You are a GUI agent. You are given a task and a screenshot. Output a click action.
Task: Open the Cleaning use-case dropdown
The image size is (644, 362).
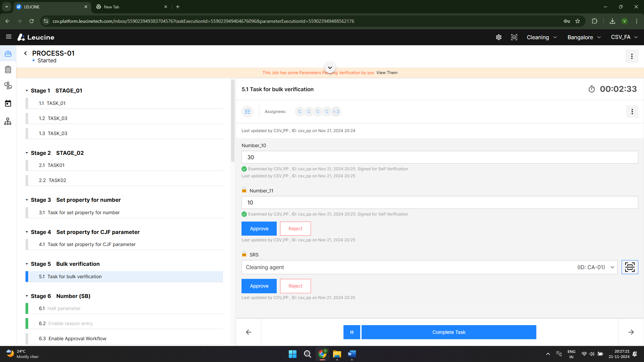pyautogui.click(x=541, y=37)
